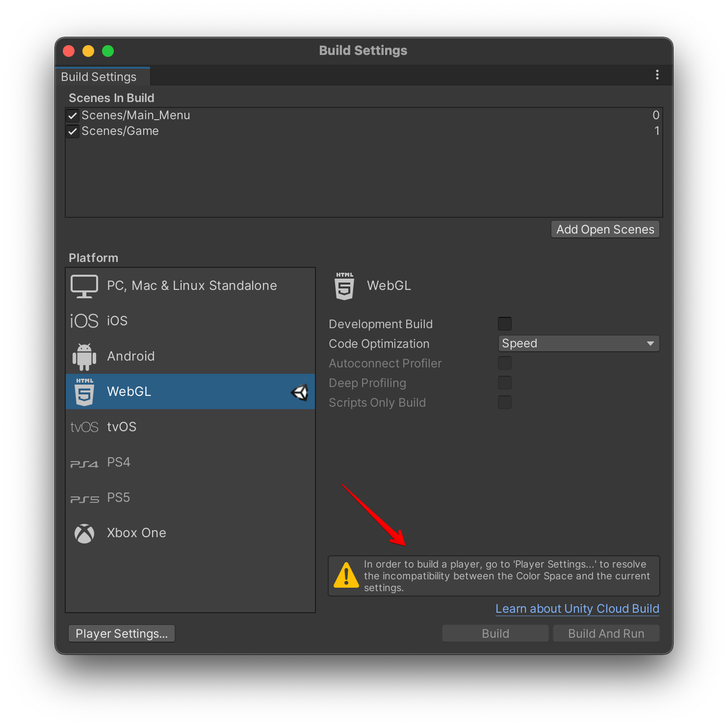
Task: Select the PS4 platform entry
Action: coord(190,463)
